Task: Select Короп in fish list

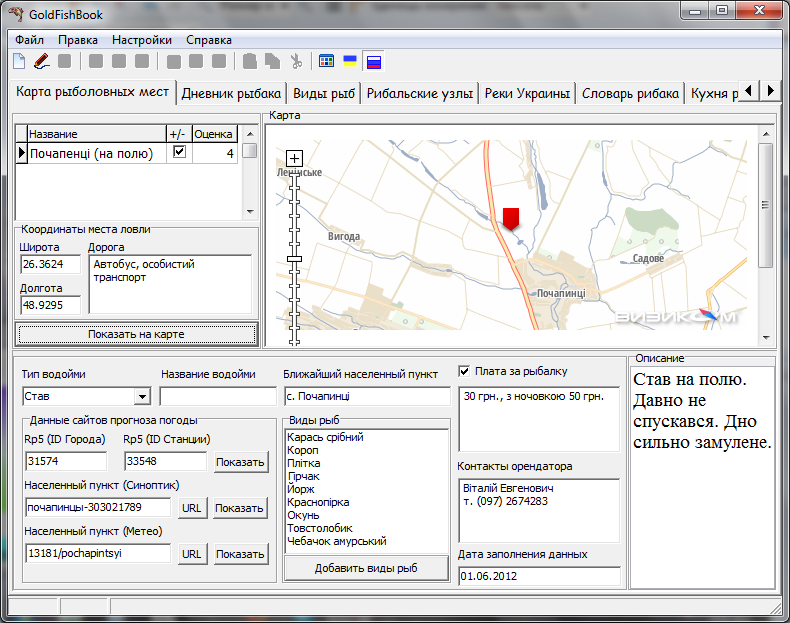Action: click(x=302, y=450)
